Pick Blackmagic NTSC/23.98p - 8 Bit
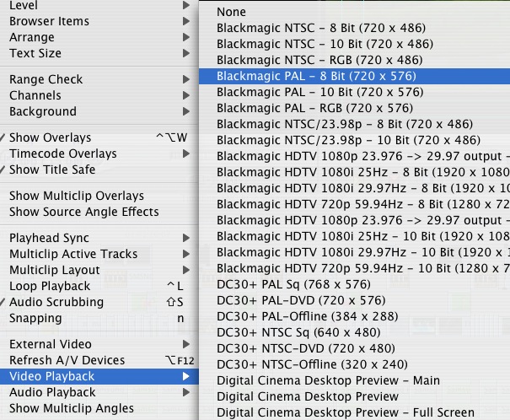The width and height of the screenshot is (510, 420). tap(355, 124)
